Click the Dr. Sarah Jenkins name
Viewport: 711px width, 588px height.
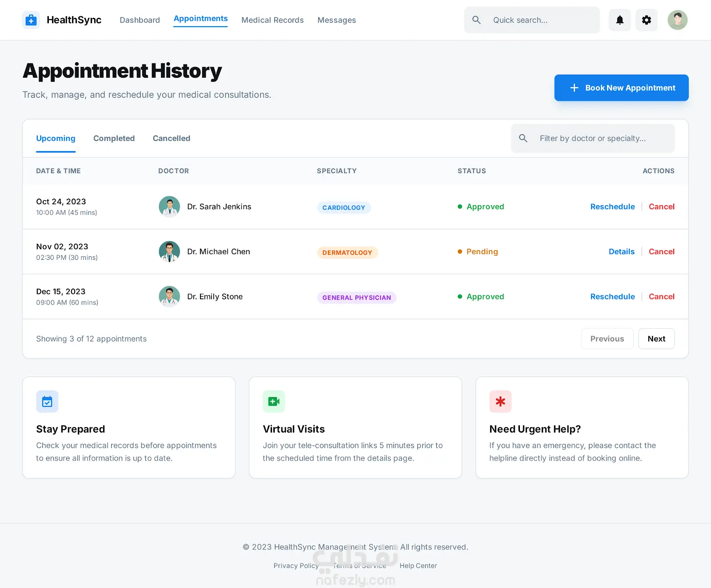coord(219,207)
